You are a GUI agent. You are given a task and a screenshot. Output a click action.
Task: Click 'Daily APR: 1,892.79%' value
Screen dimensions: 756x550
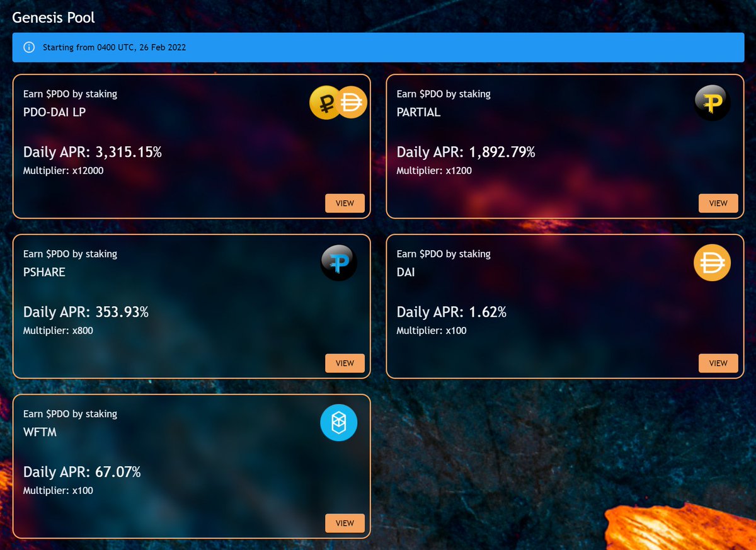(x=466, y=152)
